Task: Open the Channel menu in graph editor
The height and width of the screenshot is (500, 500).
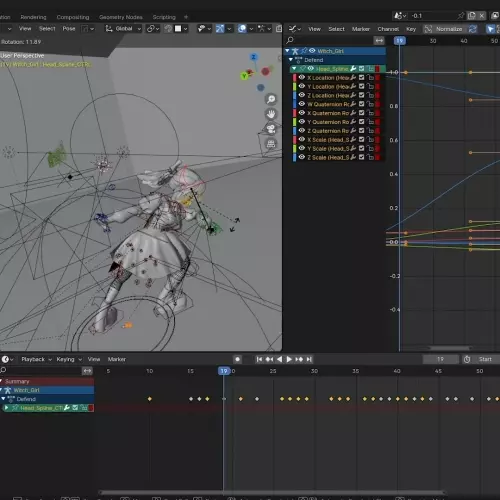Action: [x=388, y=29]
